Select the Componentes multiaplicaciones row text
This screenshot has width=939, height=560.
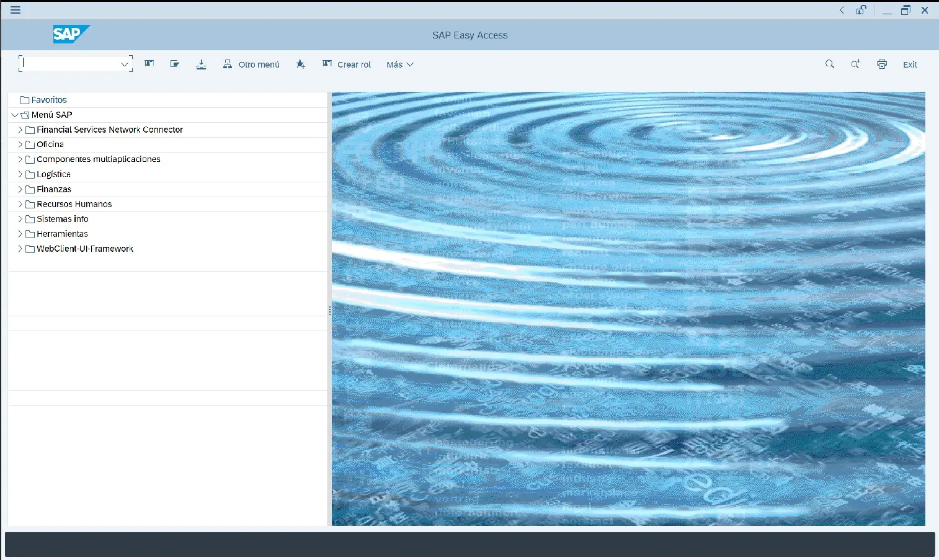pos(99,159)
